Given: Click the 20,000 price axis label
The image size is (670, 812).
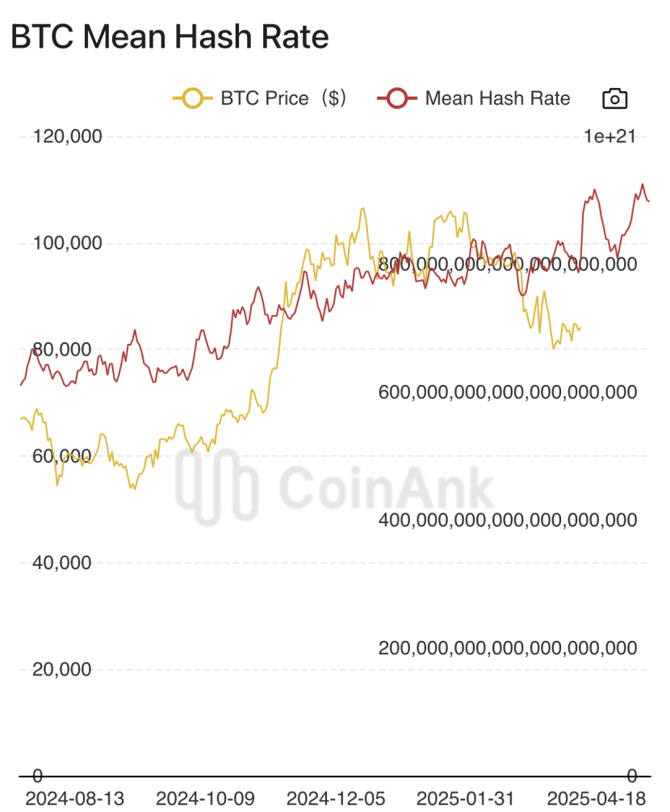Looking at the screenshot, I should coord(61,669).
